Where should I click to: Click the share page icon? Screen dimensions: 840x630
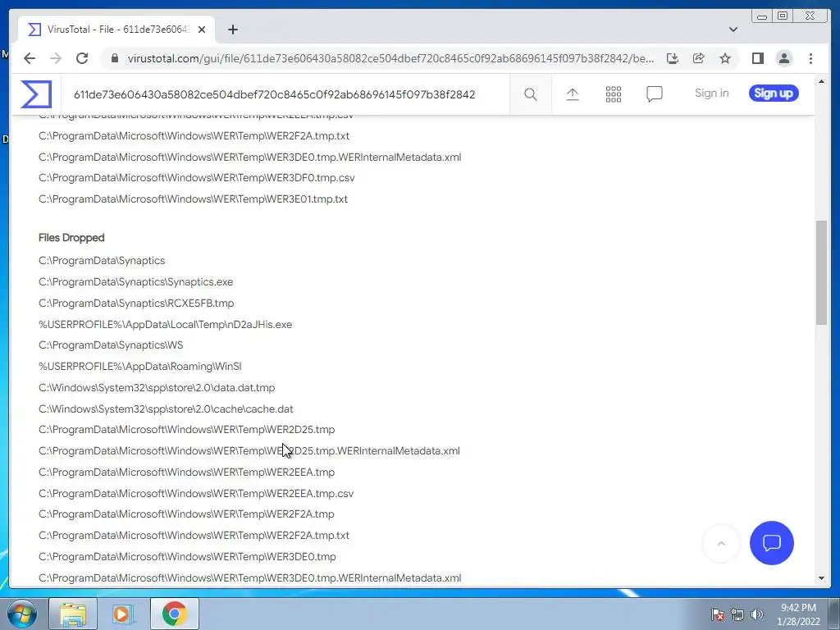699,58
